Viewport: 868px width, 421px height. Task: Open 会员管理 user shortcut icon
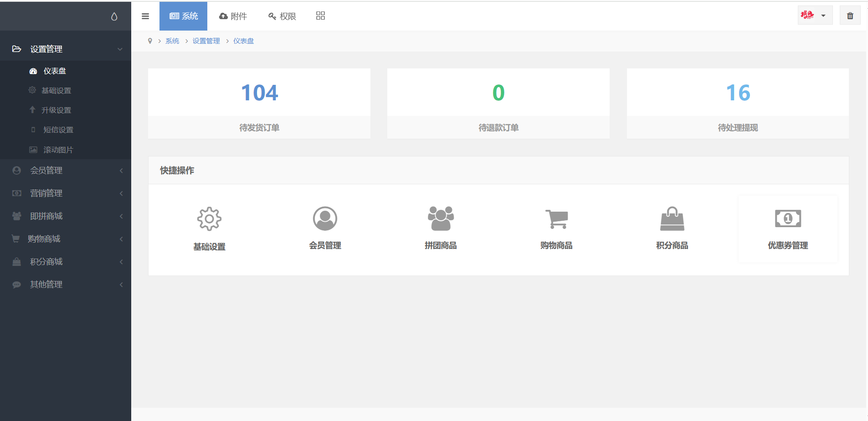point(325,218)
